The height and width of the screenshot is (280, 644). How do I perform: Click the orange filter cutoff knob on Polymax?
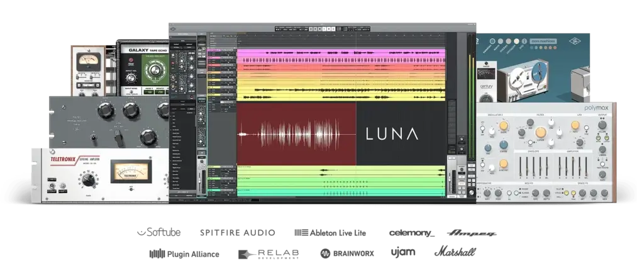point(540,132)
